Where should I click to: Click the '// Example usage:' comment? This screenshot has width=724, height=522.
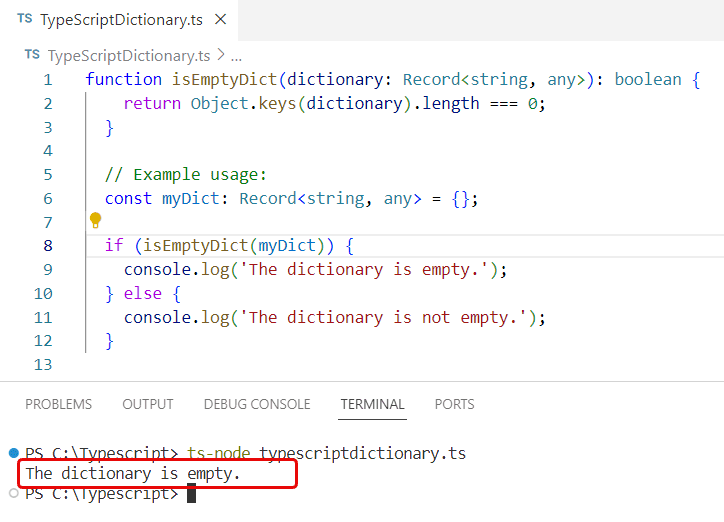tap(186, 175)
